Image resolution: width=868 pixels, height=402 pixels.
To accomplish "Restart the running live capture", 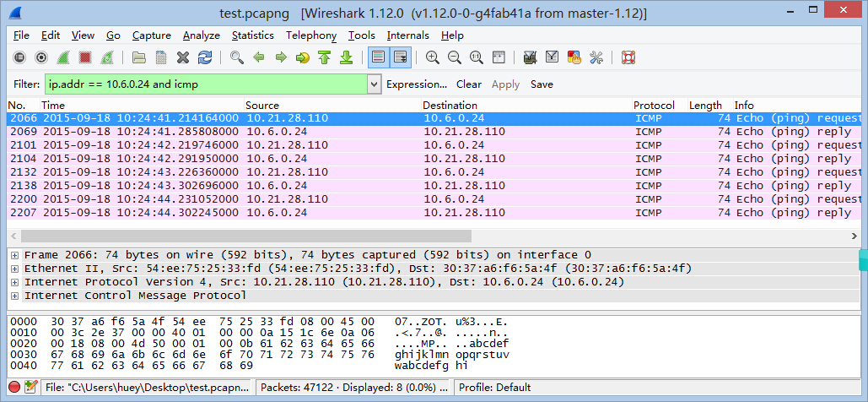I will pyautogui.click(x=107, y=57).
